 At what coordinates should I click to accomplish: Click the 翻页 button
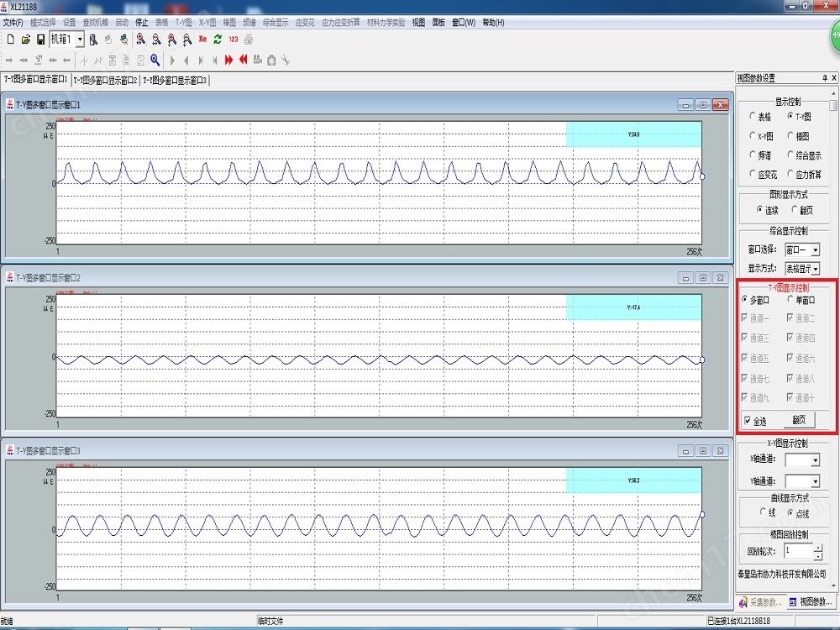799,420
